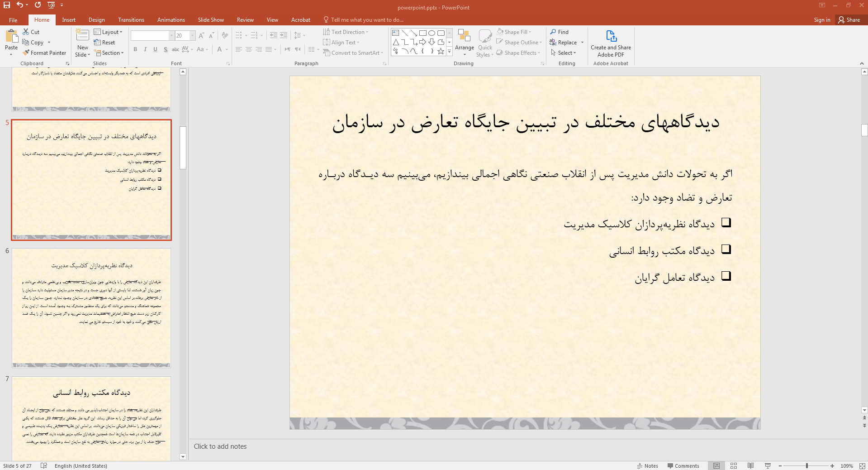Toggle Italic text formatting

coord(145,49)
